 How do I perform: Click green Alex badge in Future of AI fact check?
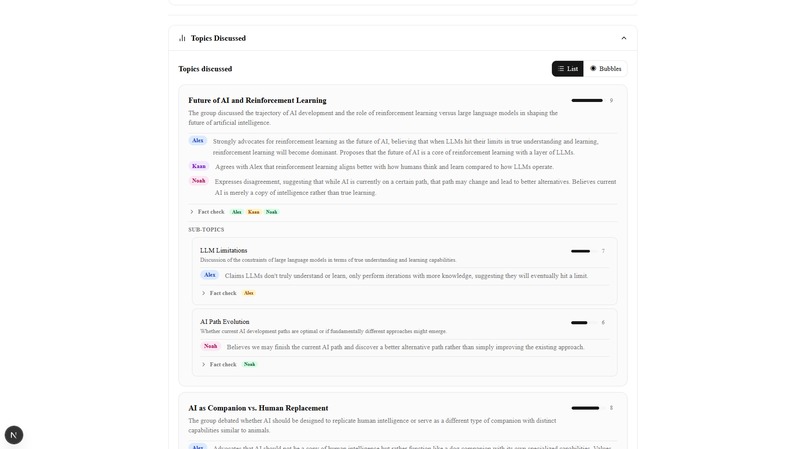[x=236, y=212]
